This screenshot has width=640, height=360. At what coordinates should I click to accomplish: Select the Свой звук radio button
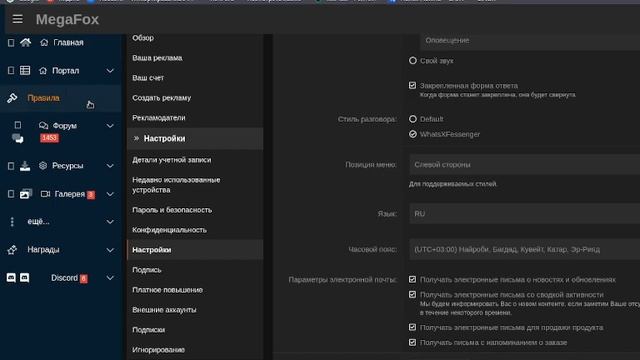point(413,60)
